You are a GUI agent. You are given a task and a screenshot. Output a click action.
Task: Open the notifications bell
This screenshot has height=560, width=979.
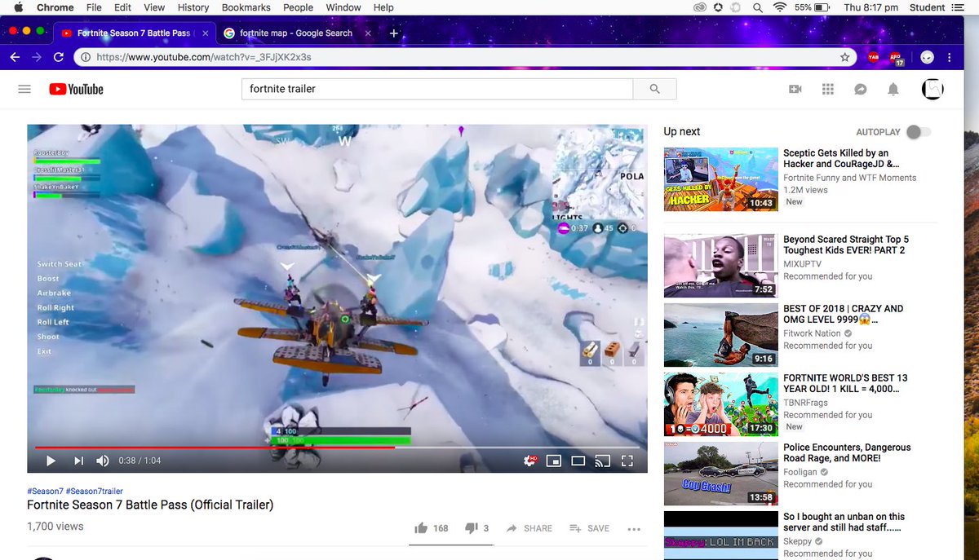(893, 89)
